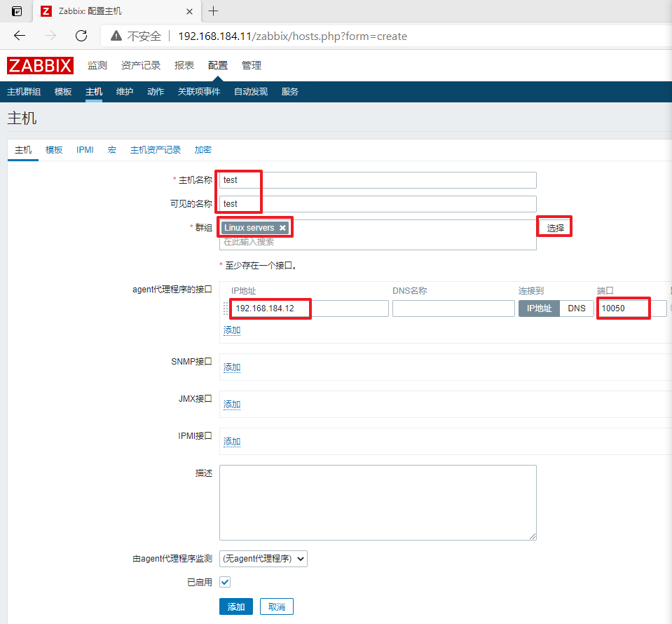Open the 监测 top menu
Screen dimensions: 672x624
(97, 65)
